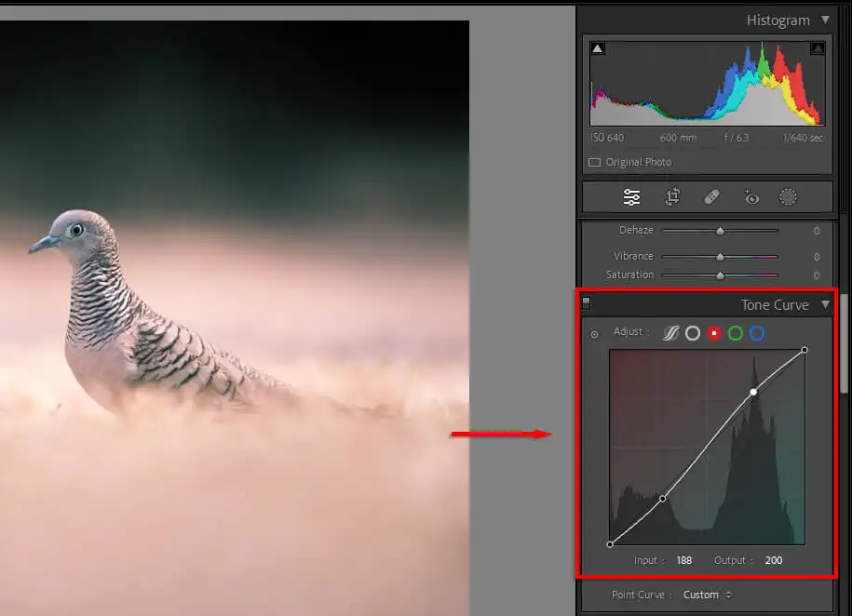The image size is (852, 616).
Task: Toggle the highlight clipping indicator in histogram
Action: (x=818, y=48)
